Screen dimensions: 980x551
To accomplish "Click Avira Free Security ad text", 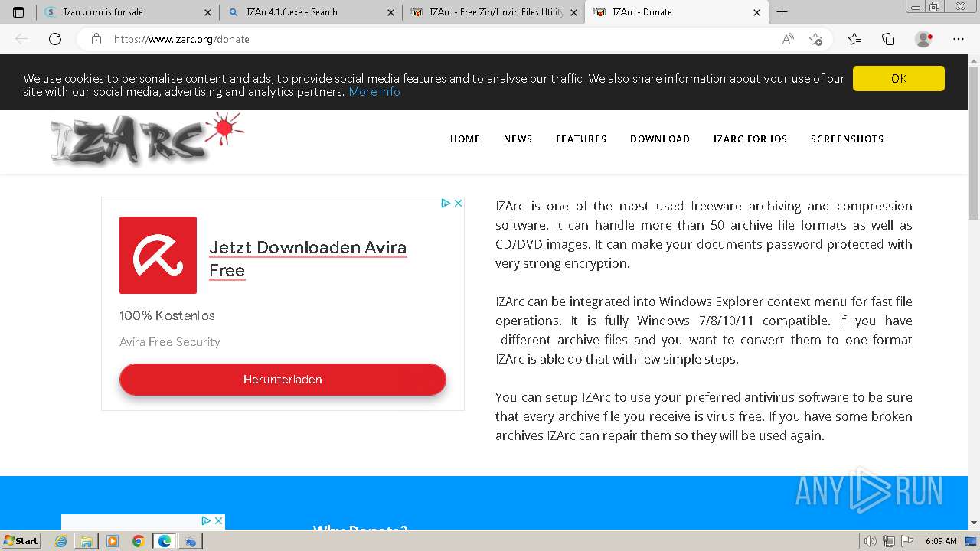I will pos(170,342).
